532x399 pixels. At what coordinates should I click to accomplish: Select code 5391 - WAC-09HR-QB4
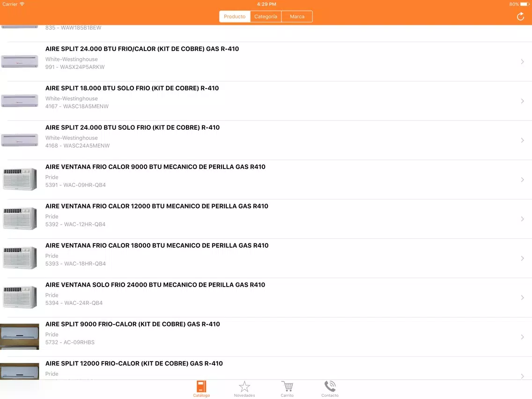[76, 185]
